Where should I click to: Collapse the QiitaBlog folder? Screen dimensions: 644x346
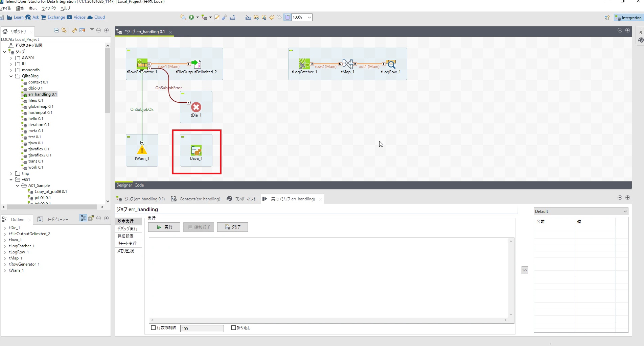point(11,76)
